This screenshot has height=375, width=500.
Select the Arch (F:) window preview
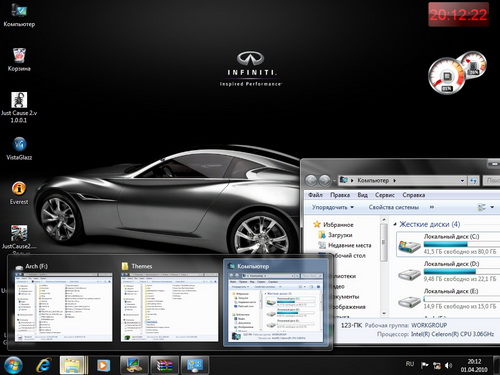[63, 302]
